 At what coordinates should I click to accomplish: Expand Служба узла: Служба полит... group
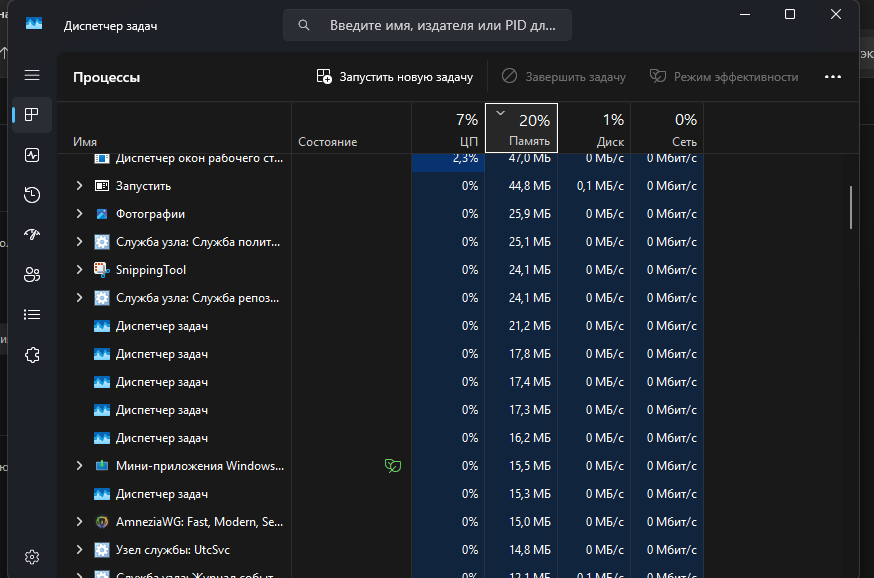point(79,241)
